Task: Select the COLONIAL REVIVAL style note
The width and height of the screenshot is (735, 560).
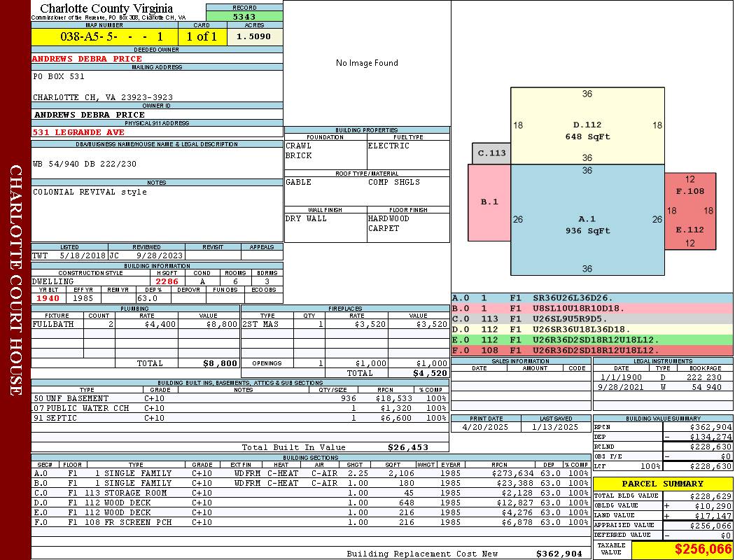Action: (x=90, y=192)
